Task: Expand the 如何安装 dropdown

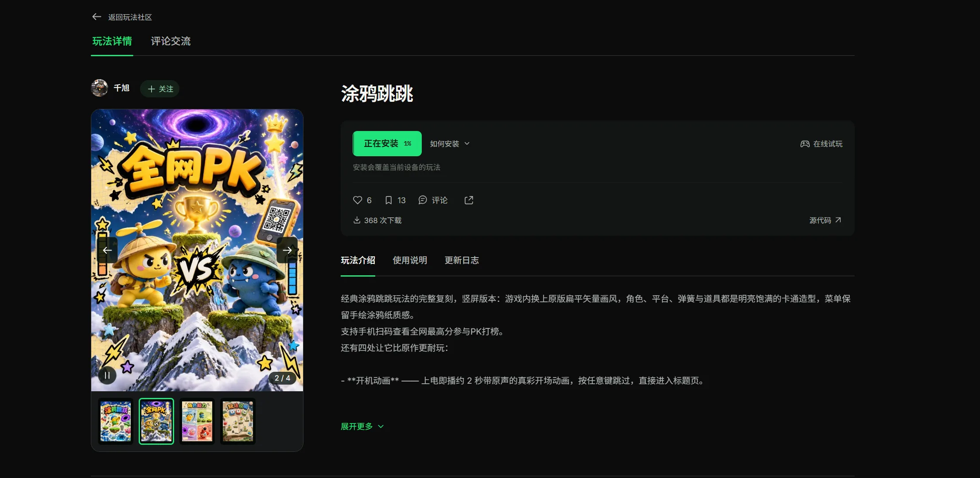Action: pyautogui.click(x=450, y=144)
